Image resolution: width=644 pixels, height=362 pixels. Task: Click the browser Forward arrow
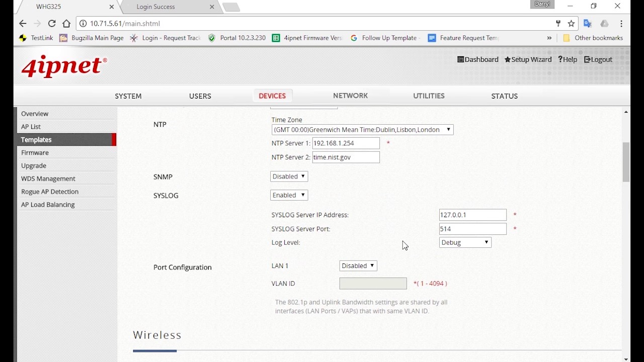37,24
